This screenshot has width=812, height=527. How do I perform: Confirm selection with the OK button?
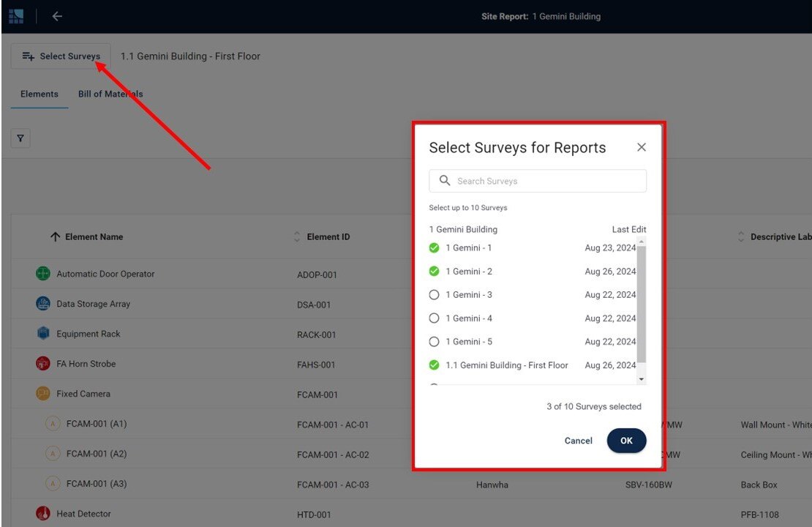(626, 441)
